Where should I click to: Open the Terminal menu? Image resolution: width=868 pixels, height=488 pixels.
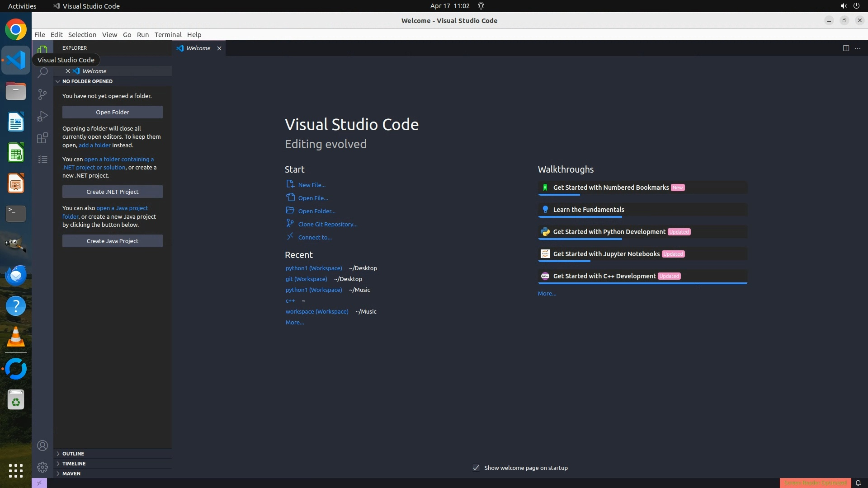pyautogui.click(x=168, y=35)
